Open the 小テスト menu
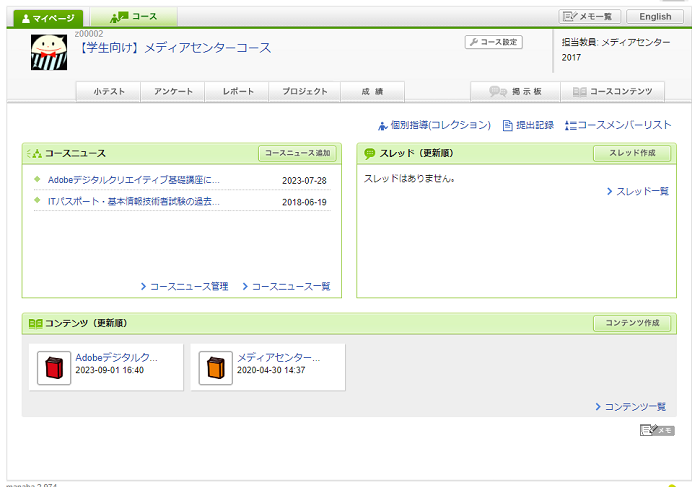The image size is (700, 487). click(109, 92)
